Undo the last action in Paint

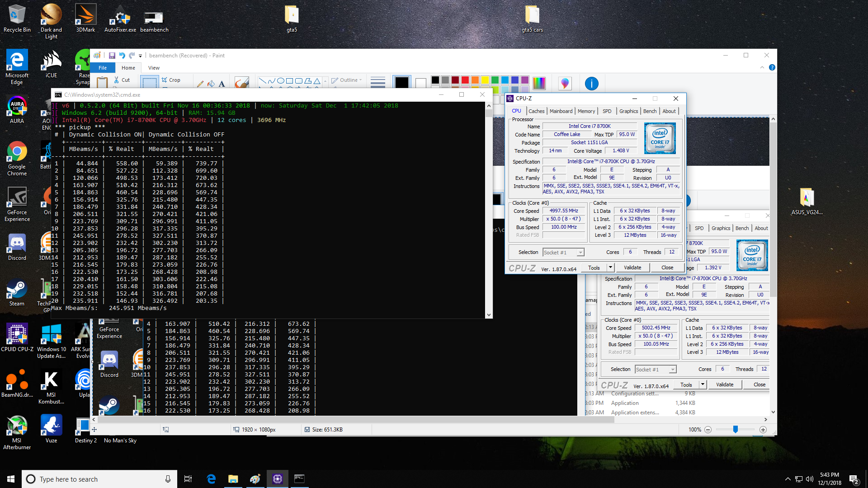122,56
